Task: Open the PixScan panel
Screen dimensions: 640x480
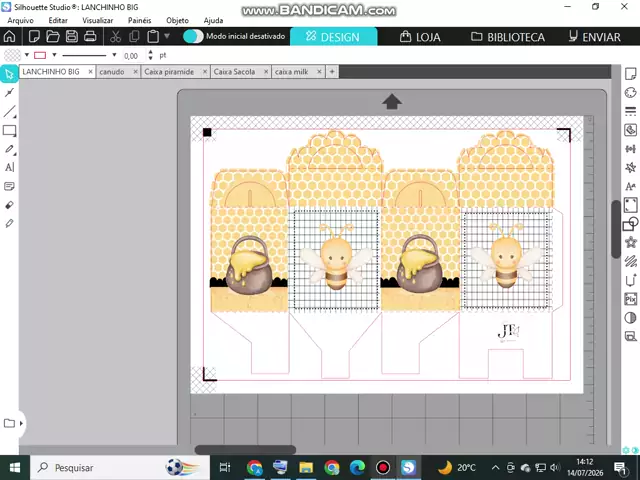Action: tap(631, 299)
